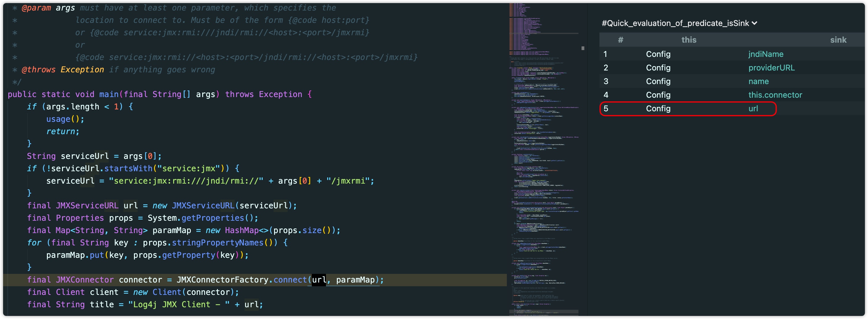Click the '#' column header
868x319 pixels.
[x=620, y=40]
